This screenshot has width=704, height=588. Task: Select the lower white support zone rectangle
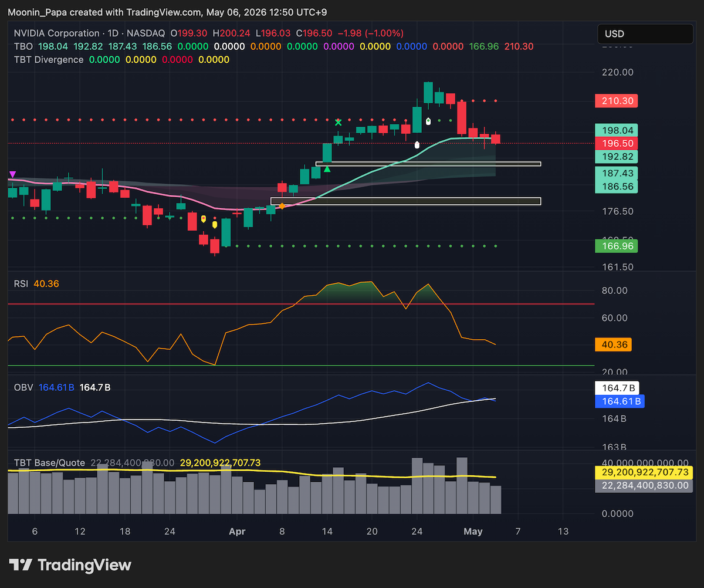(405, 201)
